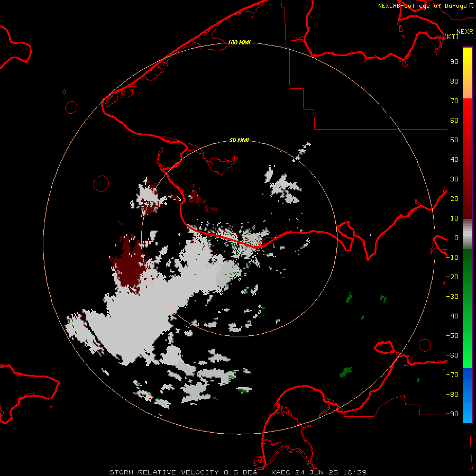Click the positive 50 scale value

(454, 140)
